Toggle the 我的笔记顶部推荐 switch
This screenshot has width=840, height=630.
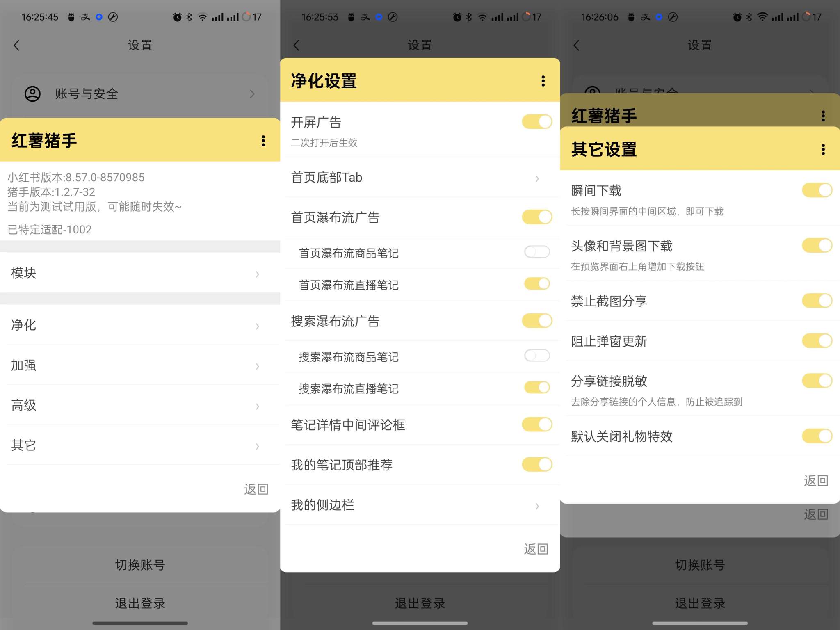(537, 465)
